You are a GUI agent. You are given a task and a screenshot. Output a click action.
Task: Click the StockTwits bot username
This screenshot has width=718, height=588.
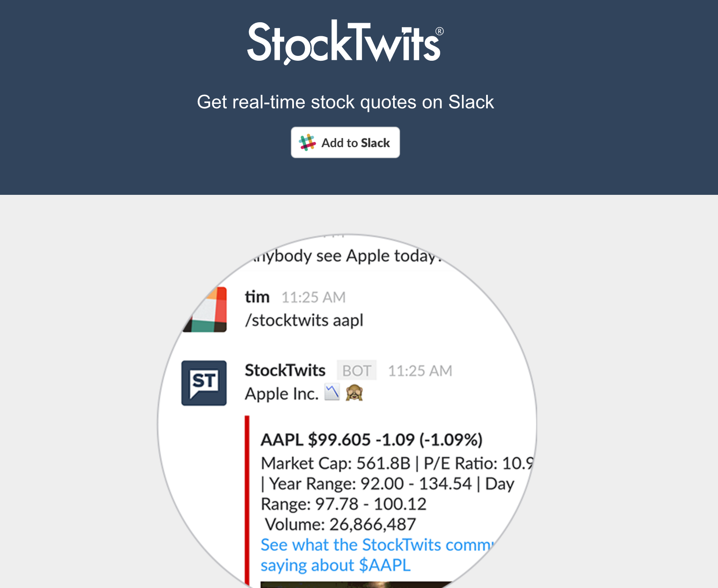pos(285,370)
